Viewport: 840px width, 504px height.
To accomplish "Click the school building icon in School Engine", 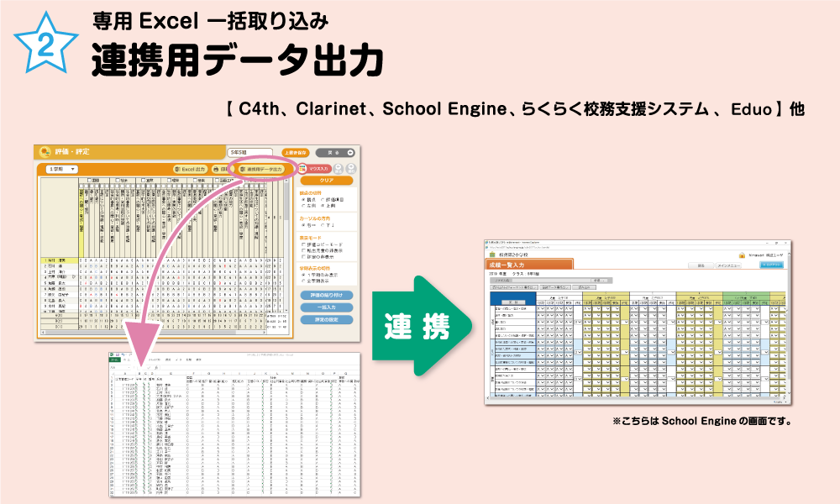I will coord(492,255).
